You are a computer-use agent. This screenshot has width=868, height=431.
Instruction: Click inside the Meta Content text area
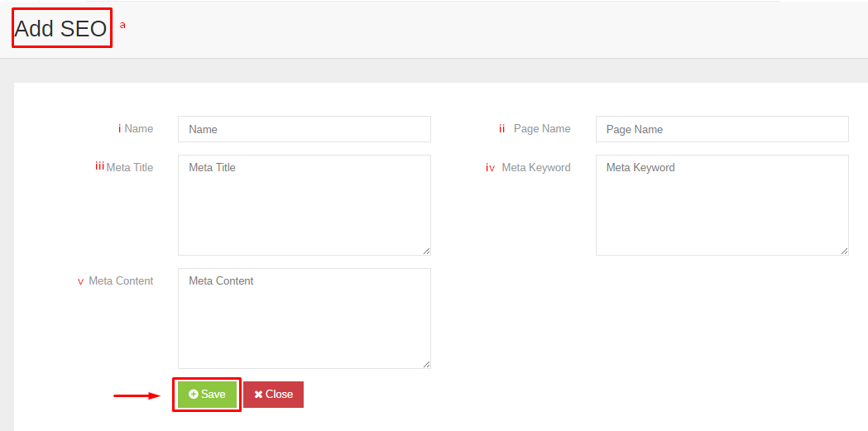tap(305, 318)
